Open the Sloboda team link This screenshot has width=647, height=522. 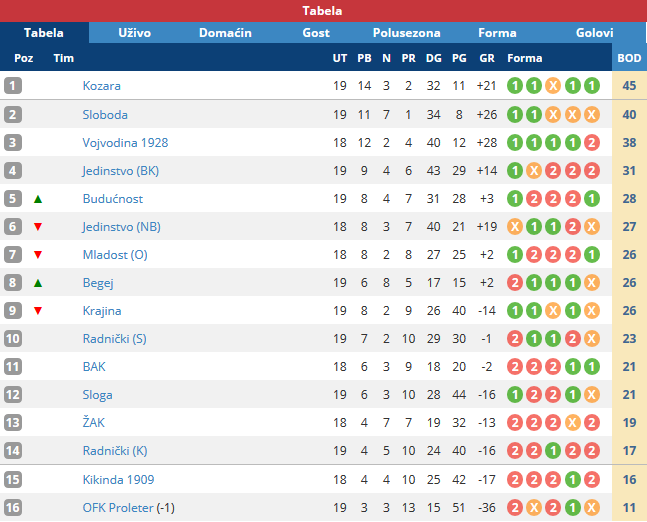coord(105,115)
